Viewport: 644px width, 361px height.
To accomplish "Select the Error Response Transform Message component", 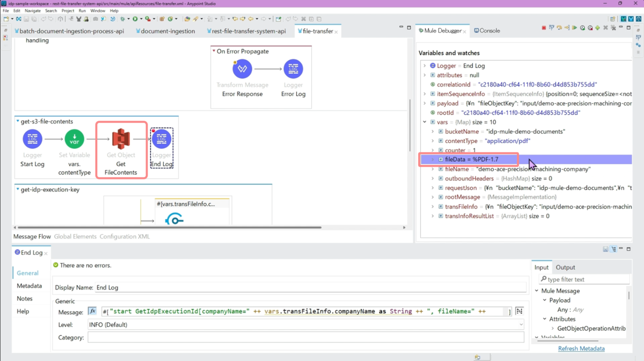I will pyautogui.click(x=242, y=69).
